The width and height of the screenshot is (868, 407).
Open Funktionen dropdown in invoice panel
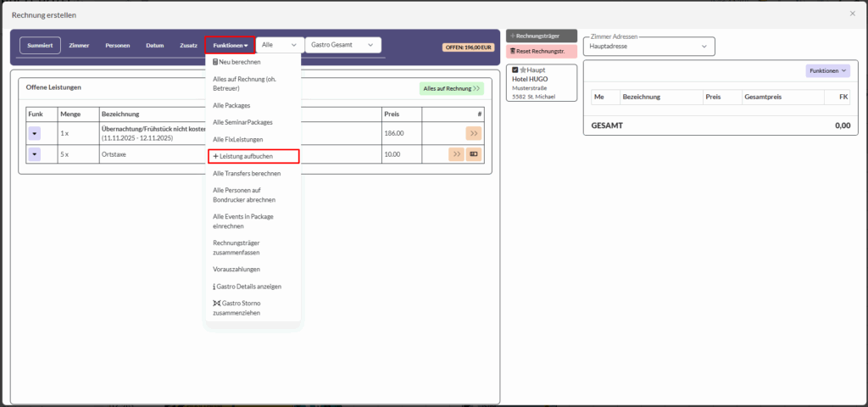point(827,71)
